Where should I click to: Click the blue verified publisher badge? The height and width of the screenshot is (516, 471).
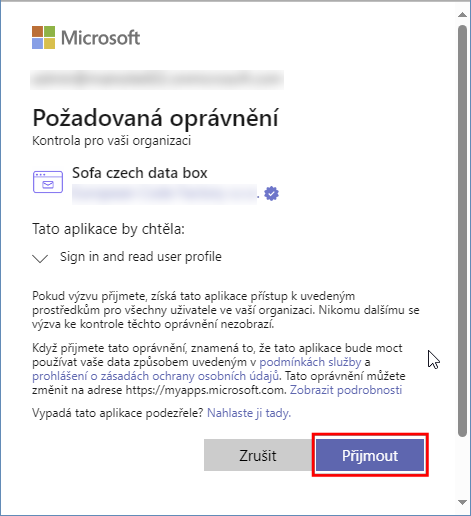pyautogui.click(x=271, y=194)
